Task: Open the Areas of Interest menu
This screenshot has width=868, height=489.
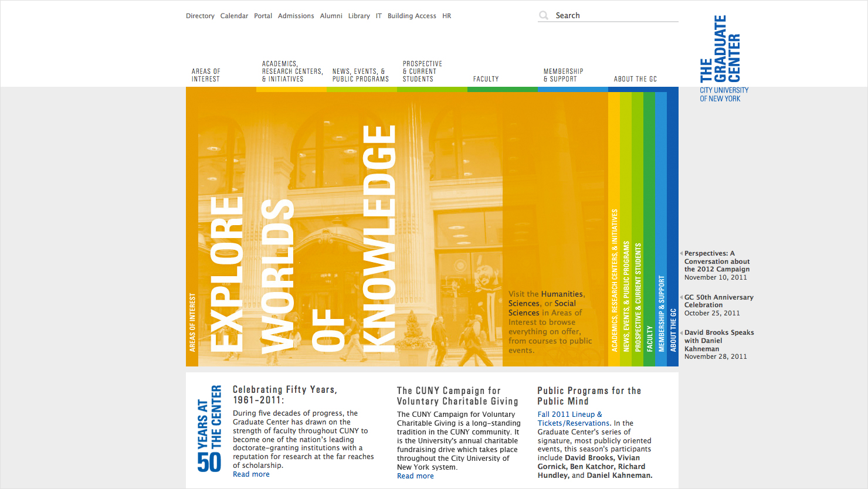Action: pyautogui.click(x=206, y=75)
